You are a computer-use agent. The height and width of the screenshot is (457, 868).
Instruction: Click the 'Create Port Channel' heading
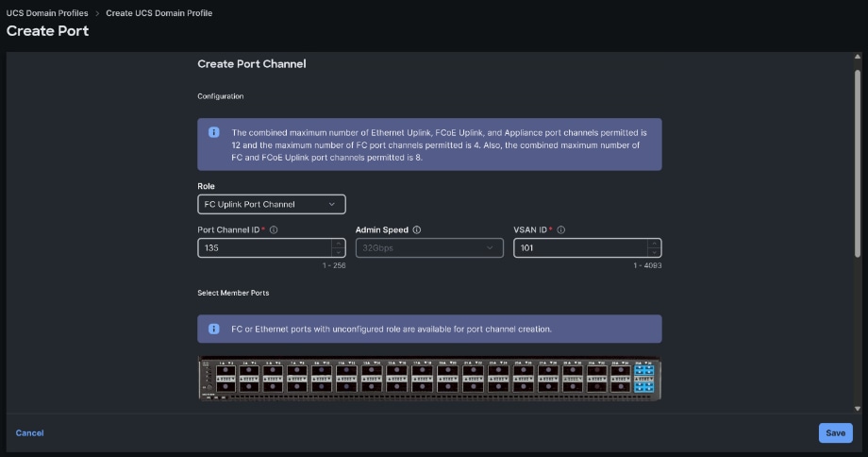[x=252, y=63]
